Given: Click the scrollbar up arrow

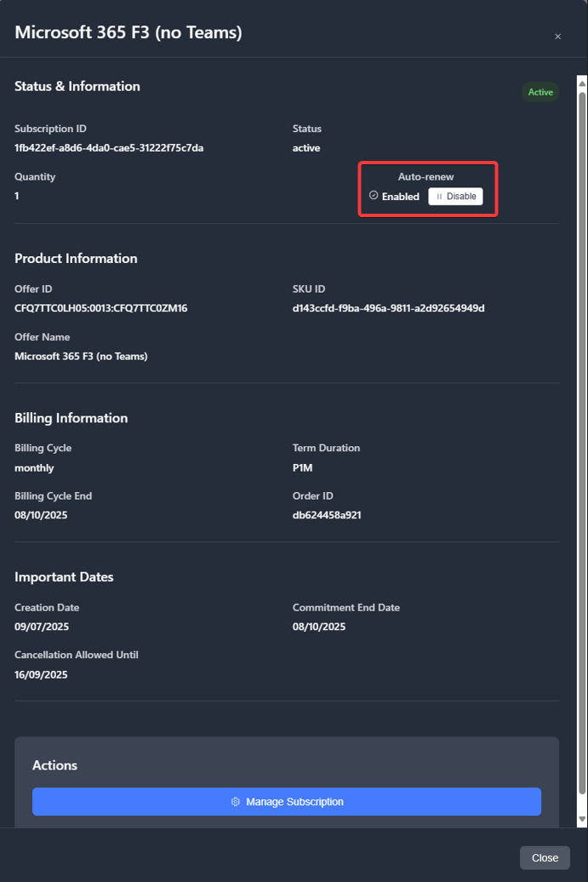Looking at the screenshot, I should pos(582,83).
